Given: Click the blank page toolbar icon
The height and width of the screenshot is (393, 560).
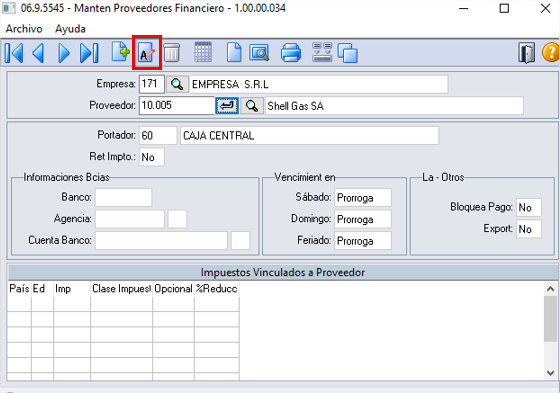Looking at the screenshot, I should pyautogui.click(x=234, y=53).
